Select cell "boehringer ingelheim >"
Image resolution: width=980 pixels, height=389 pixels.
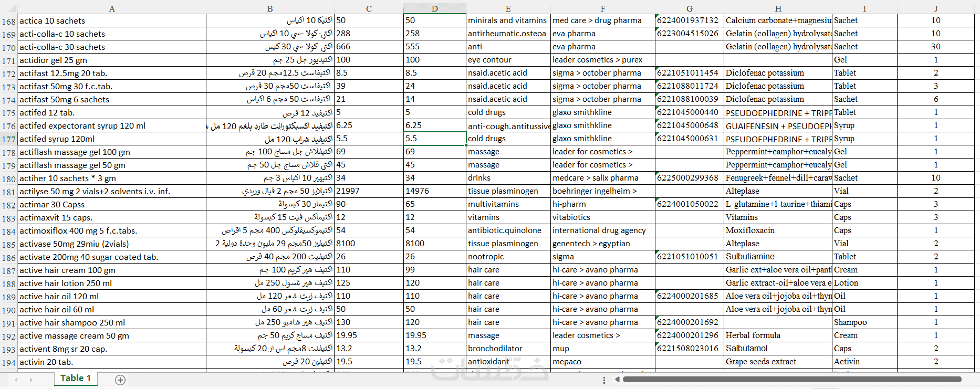(x=603, y=191)
